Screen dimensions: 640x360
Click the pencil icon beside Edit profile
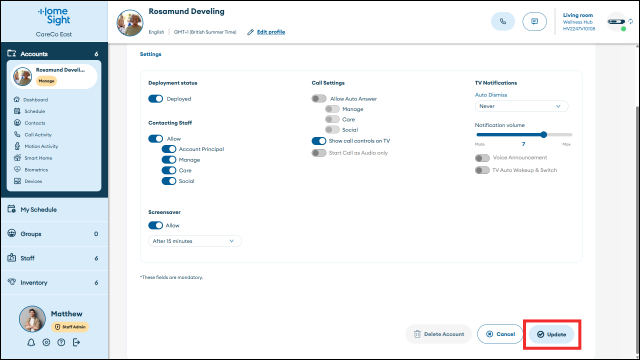tap(250, 32)
